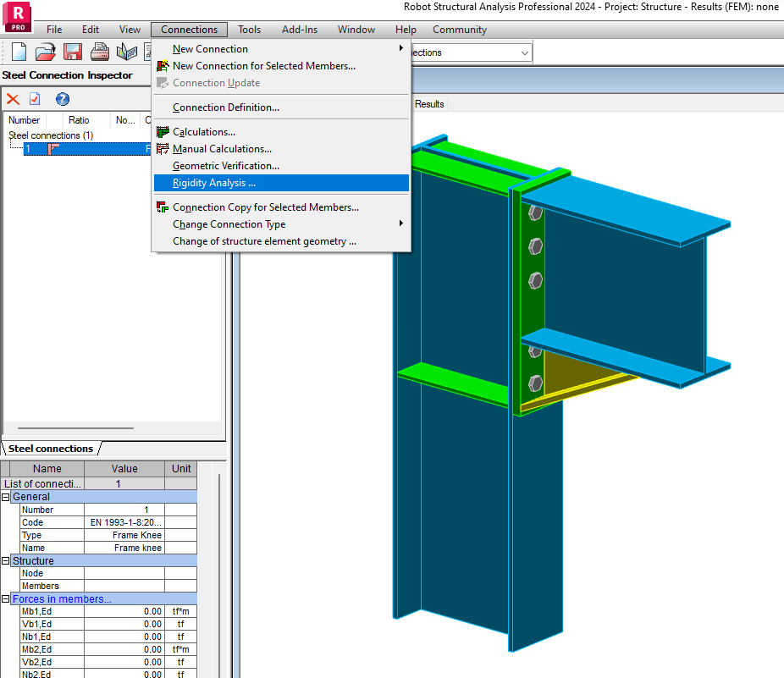This screenshot has width=784, height=678.
Task: Open the Add-Ins menu
Action: tap(300, 30)
